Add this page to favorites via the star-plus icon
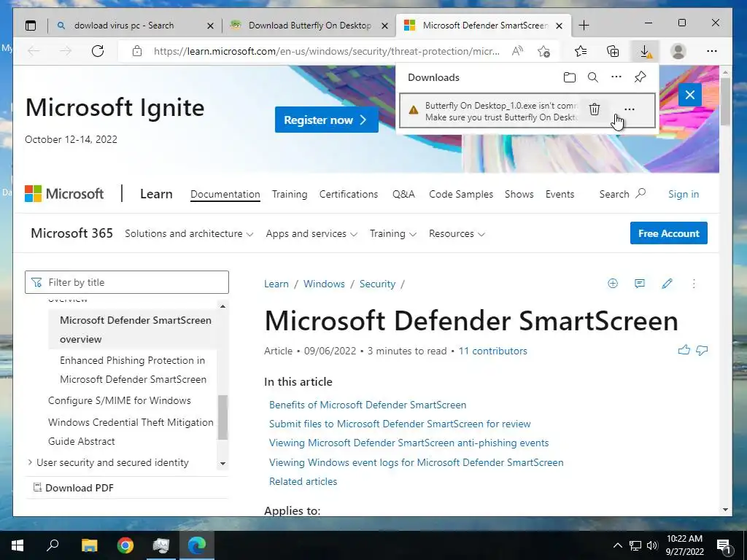This screenshot has width=747, height=560. coord(543,51)
